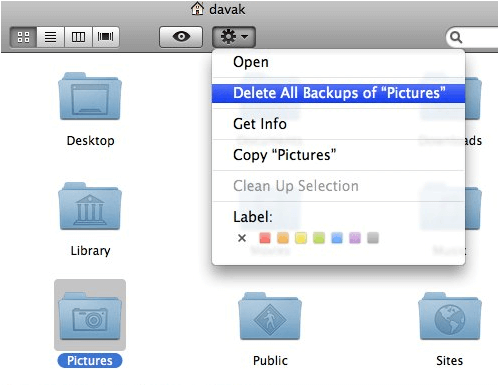The width and height of the screenshot is (498, 385).
Task: Collapse the gear Action dropdown menu
Action: tap(234, 37)
